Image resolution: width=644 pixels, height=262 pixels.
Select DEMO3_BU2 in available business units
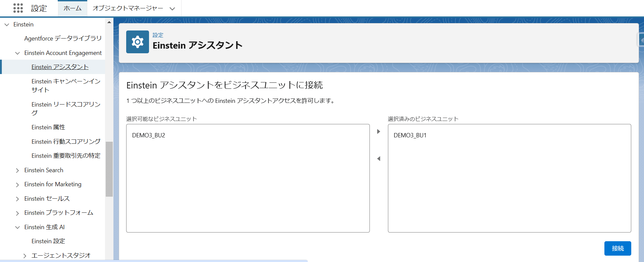[x=149, y=135]
